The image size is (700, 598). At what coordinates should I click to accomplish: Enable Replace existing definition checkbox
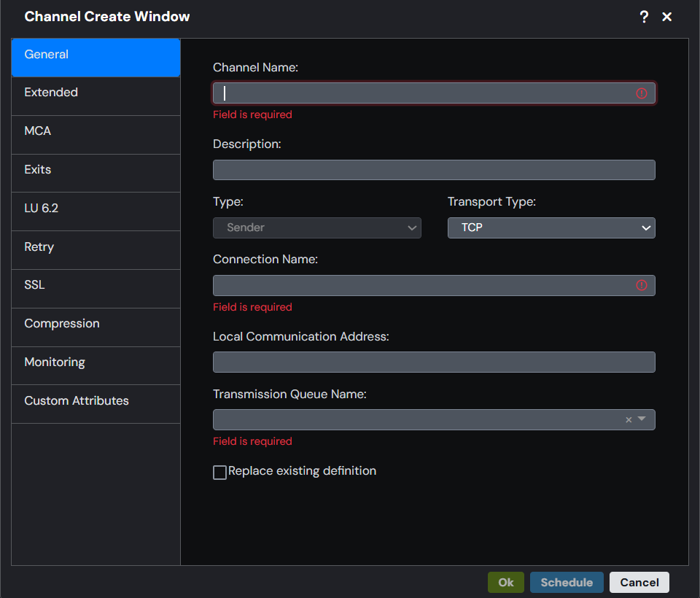click(219, 473)
